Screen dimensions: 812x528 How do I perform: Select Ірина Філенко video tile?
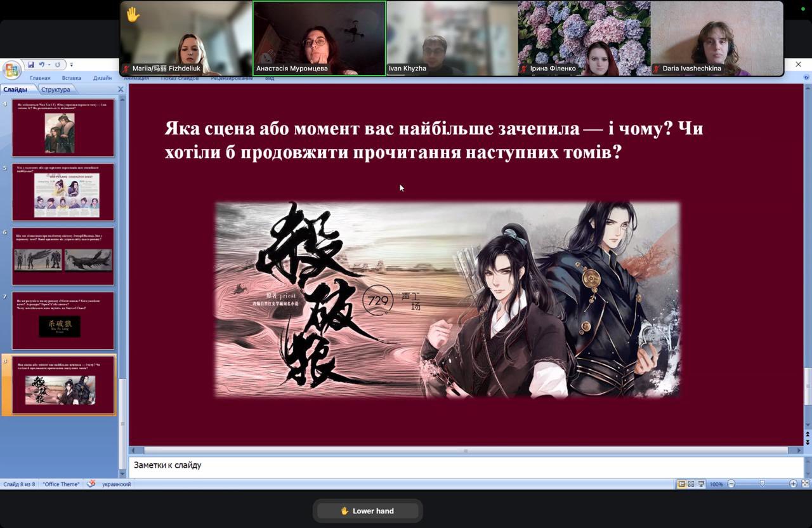pyautogui.click(x=584, y=38)
